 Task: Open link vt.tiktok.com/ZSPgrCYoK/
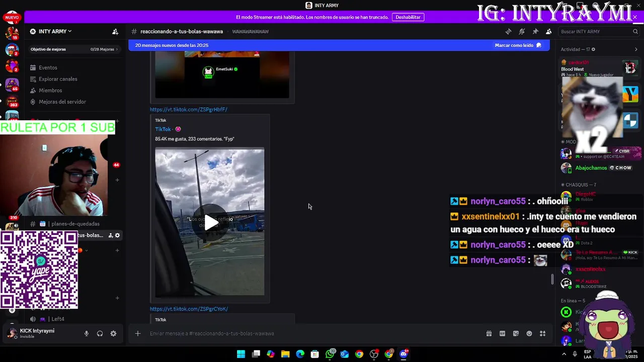click(x=189, y=309)
